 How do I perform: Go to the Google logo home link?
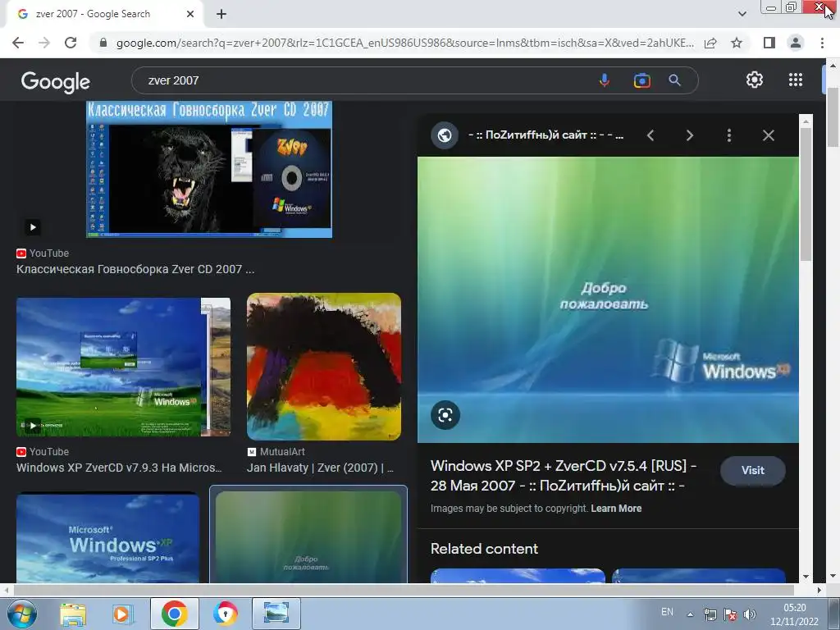click(56, 81)
